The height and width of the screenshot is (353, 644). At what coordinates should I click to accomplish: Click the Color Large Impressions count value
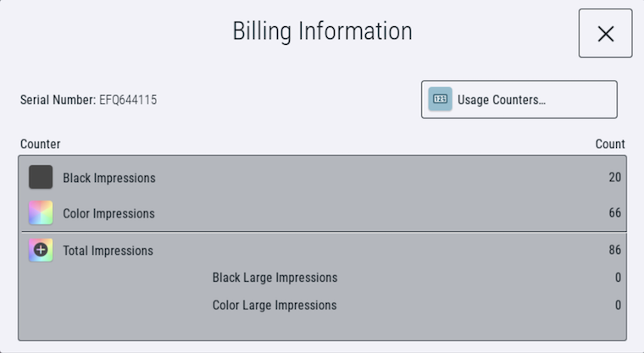[x=618, y=305]
